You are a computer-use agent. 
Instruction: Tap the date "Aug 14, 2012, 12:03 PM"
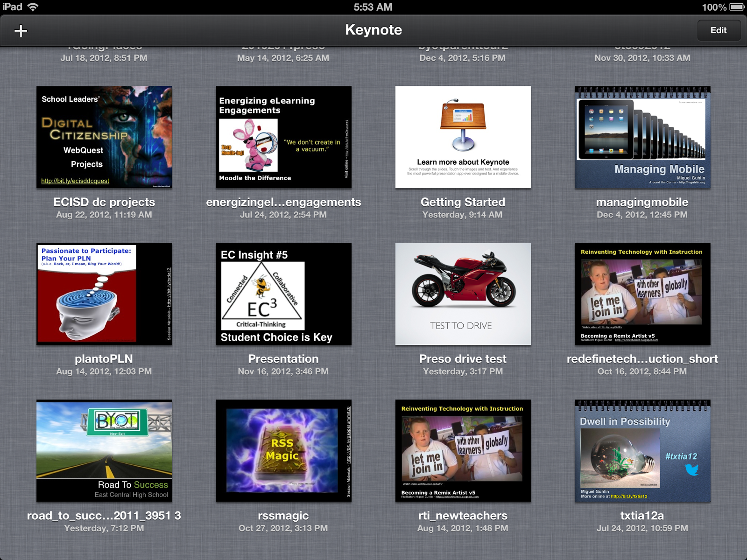click(104, 371)
